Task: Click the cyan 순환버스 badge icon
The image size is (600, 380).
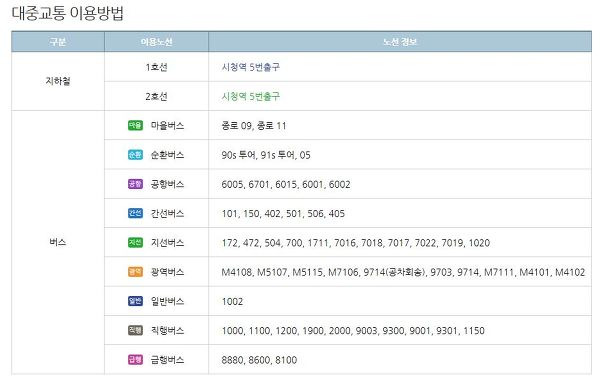Action: [135, 155]
